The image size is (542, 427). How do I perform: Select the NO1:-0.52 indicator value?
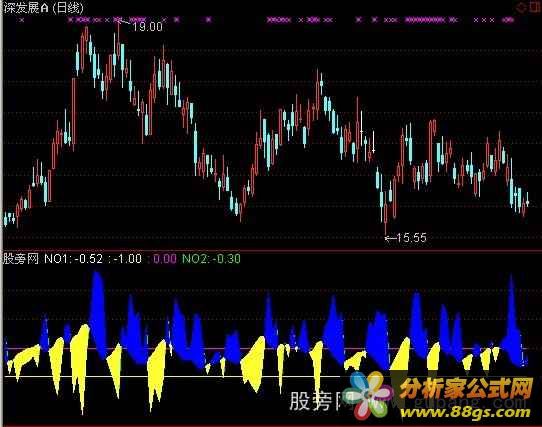[x=73, y=259]
